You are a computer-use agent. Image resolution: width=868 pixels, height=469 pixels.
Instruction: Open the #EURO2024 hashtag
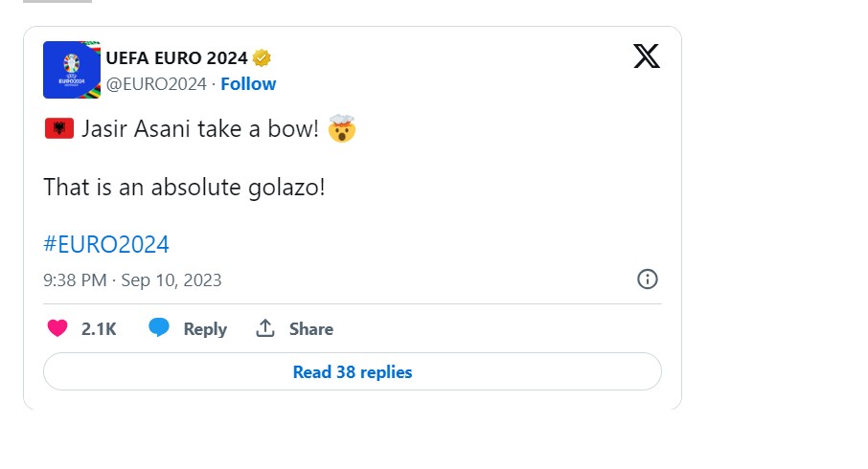click(106, 244)
